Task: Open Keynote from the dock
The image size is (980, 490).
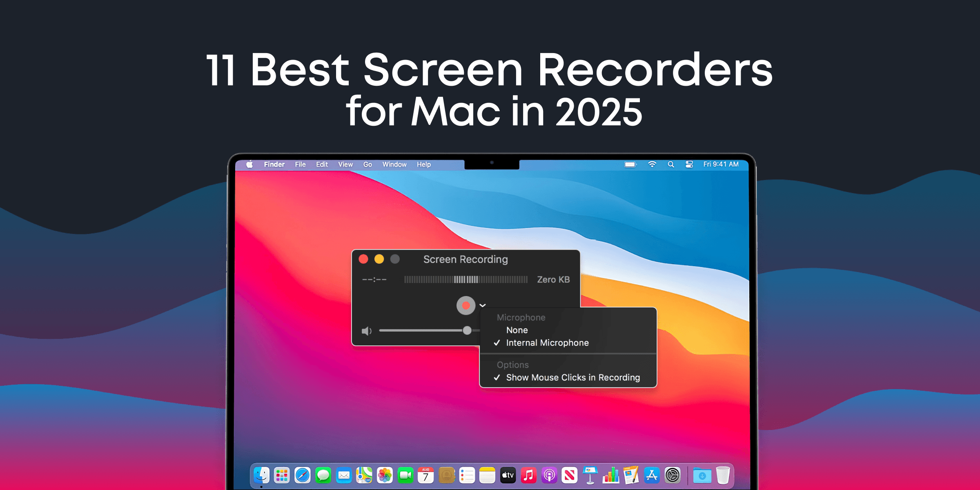Action: (591, 476)
